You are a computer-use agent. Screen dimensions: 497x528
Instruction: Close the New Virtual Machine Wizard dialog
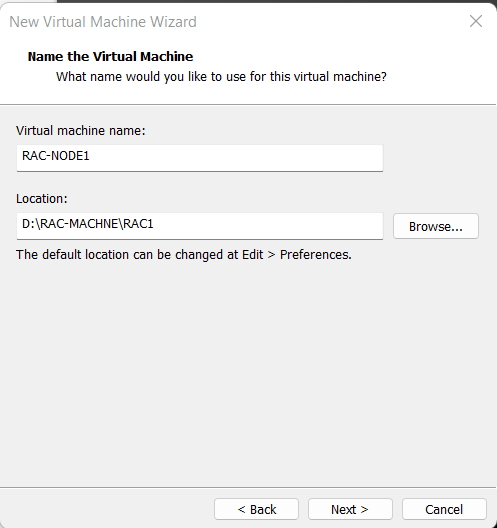click(476, 22)
